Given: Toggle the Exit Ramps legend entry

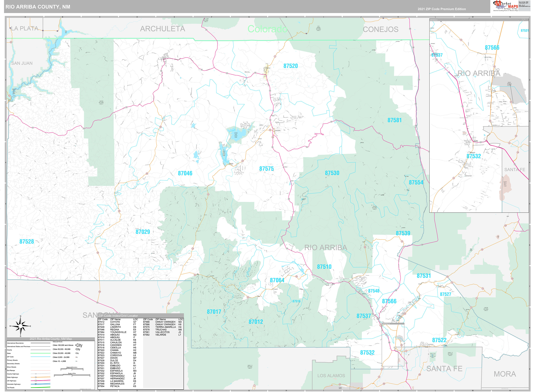Looking at the screenshot, I should pyautogui.click(x=41, y=370).
